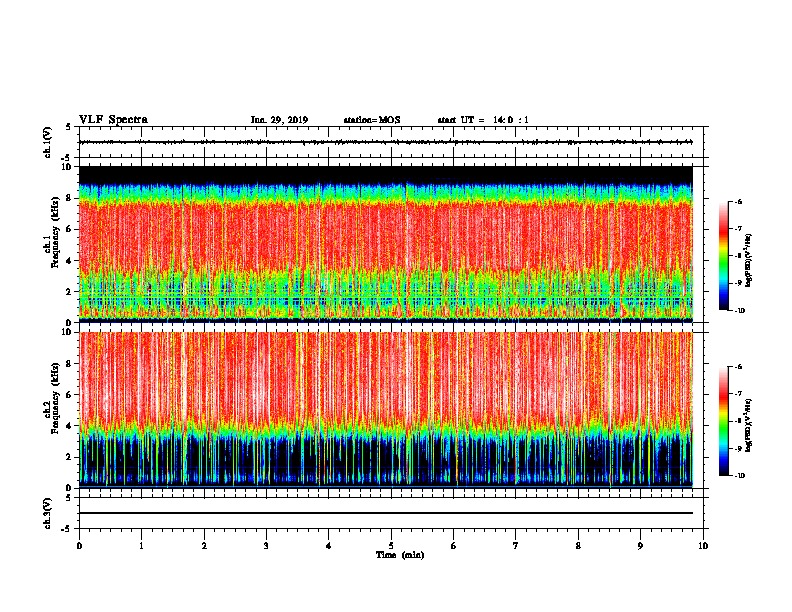This screenshot has width=792, height=612.
Task: Click the flat ch.3 voltage trace line
Action: 386,513
